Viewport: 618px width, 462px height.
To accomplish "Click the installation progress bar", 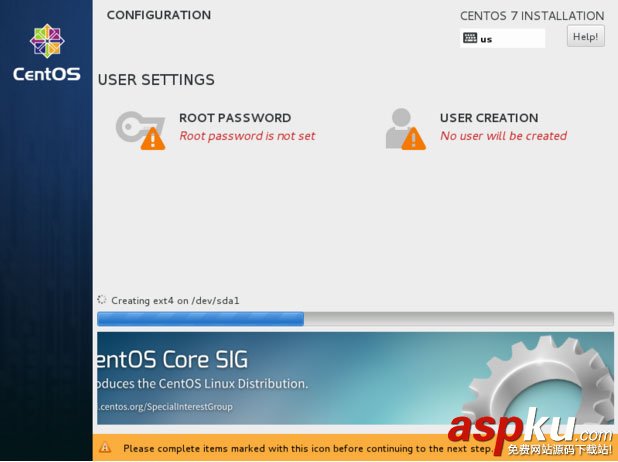I will click(355, 319).
